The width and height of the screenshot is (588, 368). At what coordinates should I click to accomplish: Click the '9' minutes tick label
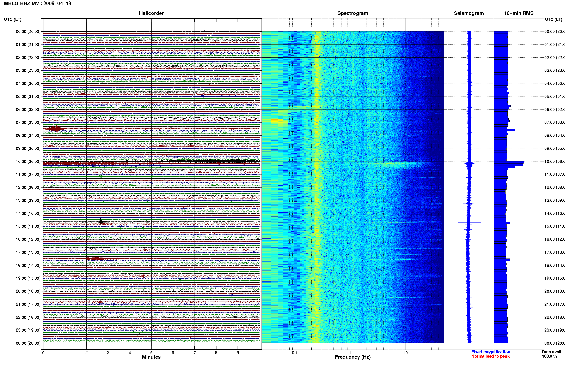pyautogui.click(x=238, y=353)
